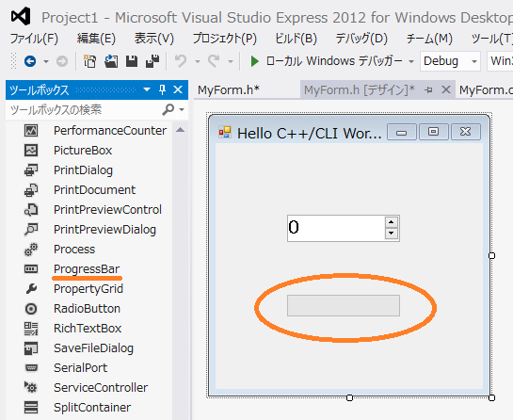The image size is (513, 420).
Task: Select the PerformanceCounter icon in toolbox
Action: point(31,131)
